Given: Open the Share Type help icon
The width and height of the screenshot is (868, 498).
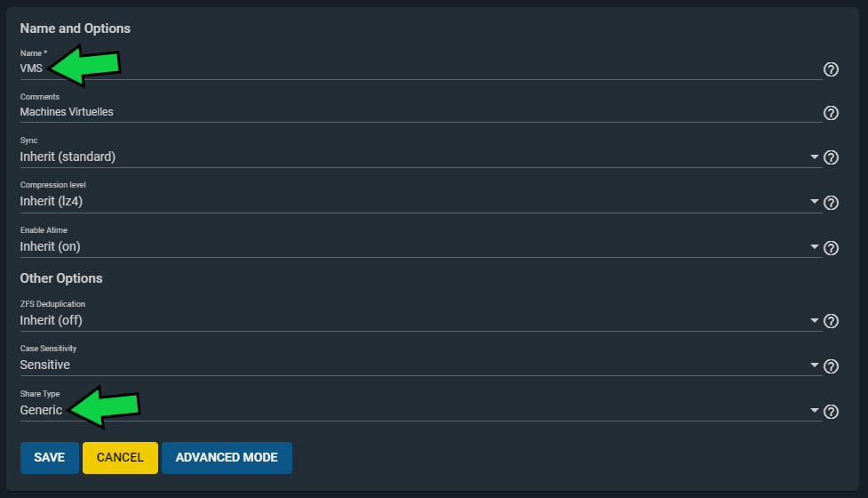Looking at the screenshot, I should point(831,412).
